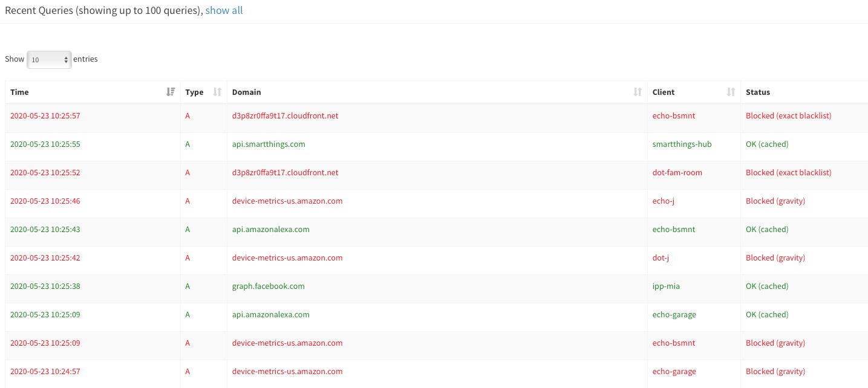Select timestamp 2020-05-23 10:25:43
The image size is (868, 388).
point(45,229)
